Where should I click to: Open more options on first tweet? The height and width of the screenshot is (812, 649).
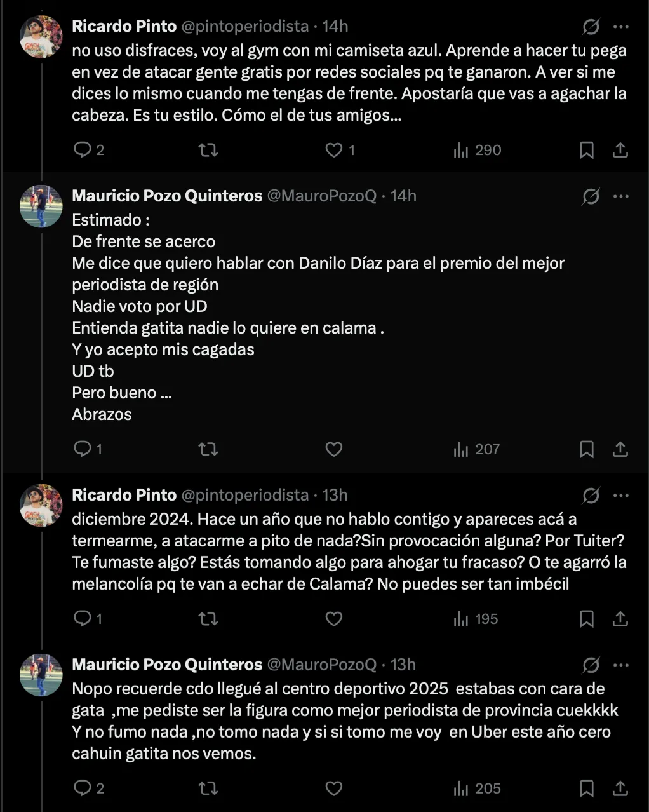[621, 27]
